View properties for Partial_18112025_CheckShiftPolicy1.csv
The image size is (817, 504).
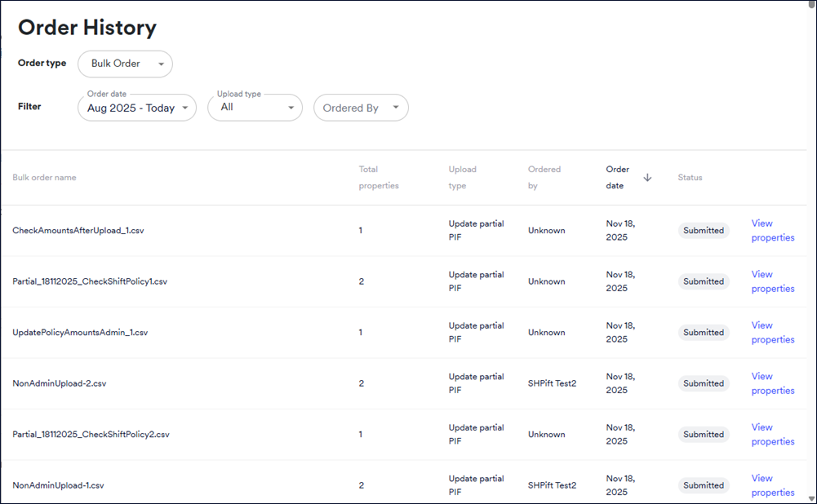point(773,281)
